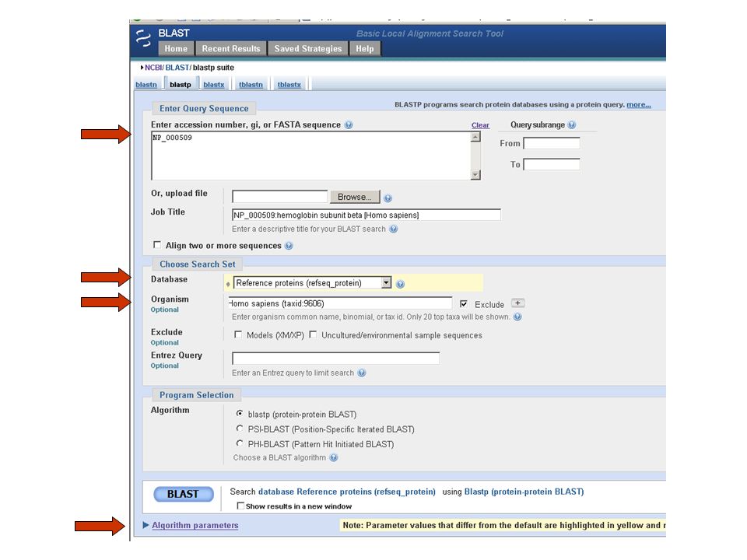Follow the more... link about BLASTP

[x=639, y=105]
